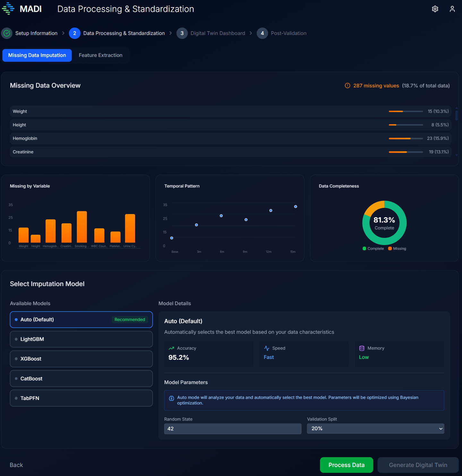Click the Accuracy trend icon
462x476 pixels.
pos(171,348)
